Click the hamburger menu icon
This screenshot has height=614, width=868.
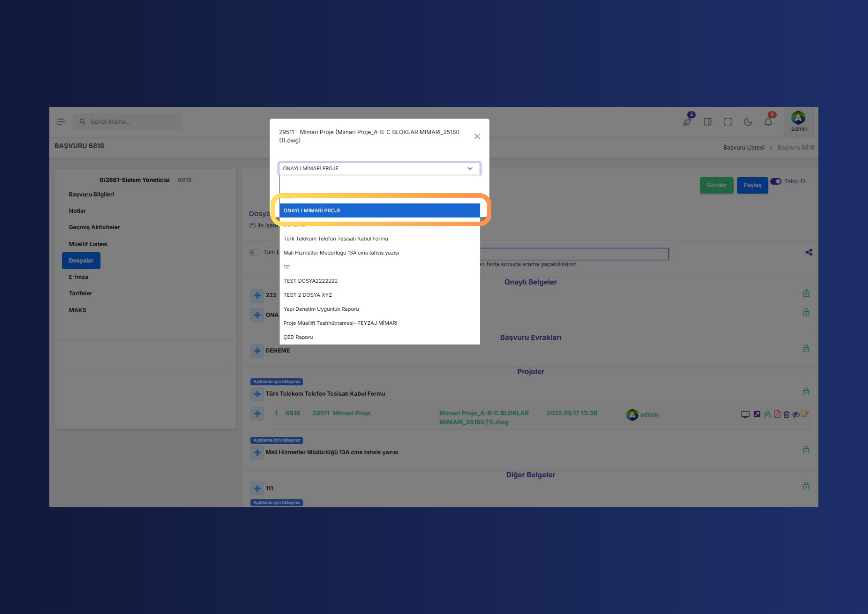coord(61,122)
